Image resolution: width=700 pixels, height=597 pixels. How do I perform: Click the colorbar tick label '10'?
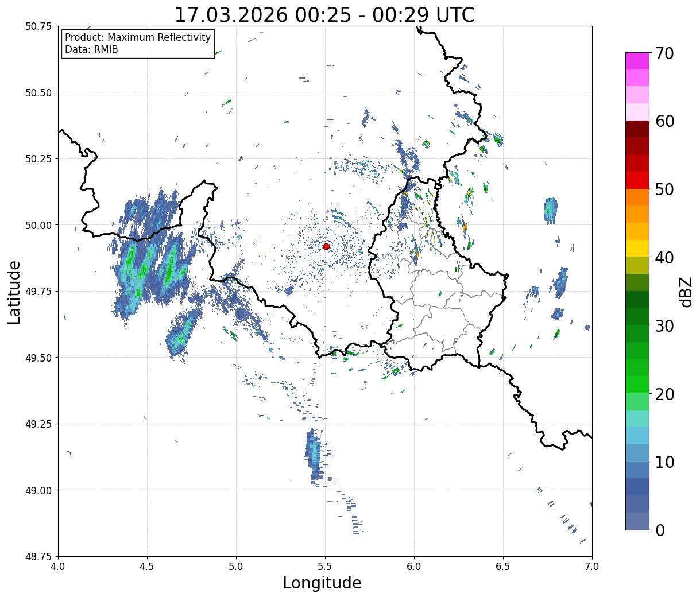[x=664, y=462]
